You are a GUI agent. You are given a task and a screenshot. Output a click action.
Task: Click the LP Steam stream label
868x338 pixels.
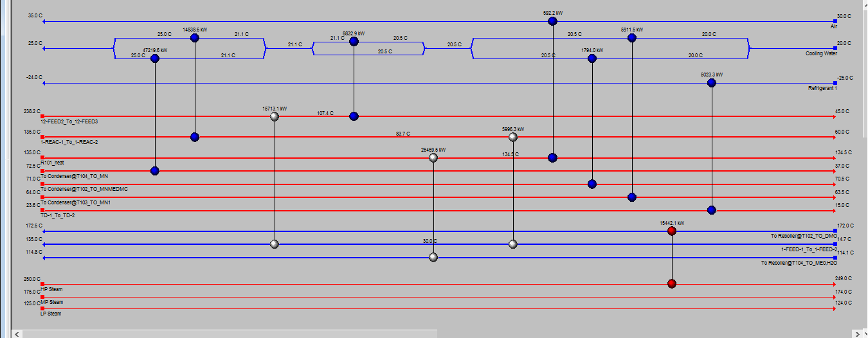[x=51, y=314]
